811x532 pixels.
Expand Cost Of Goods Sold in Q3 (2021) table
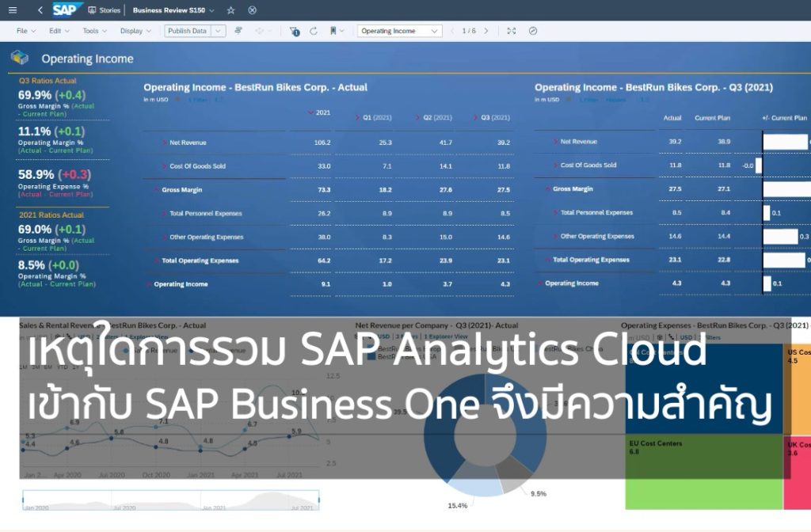tap(555, 165)
